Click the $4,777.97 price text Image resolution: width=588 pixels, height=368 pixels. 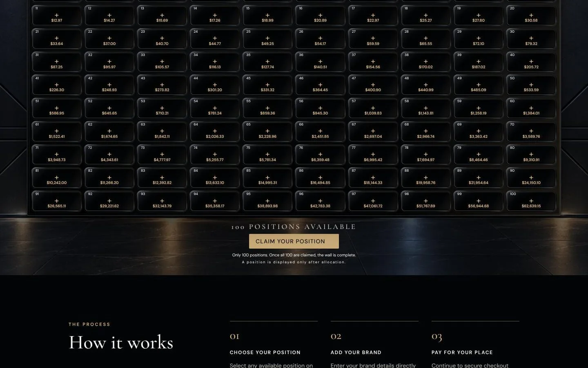pyautogui.click(x=162, y=160)
